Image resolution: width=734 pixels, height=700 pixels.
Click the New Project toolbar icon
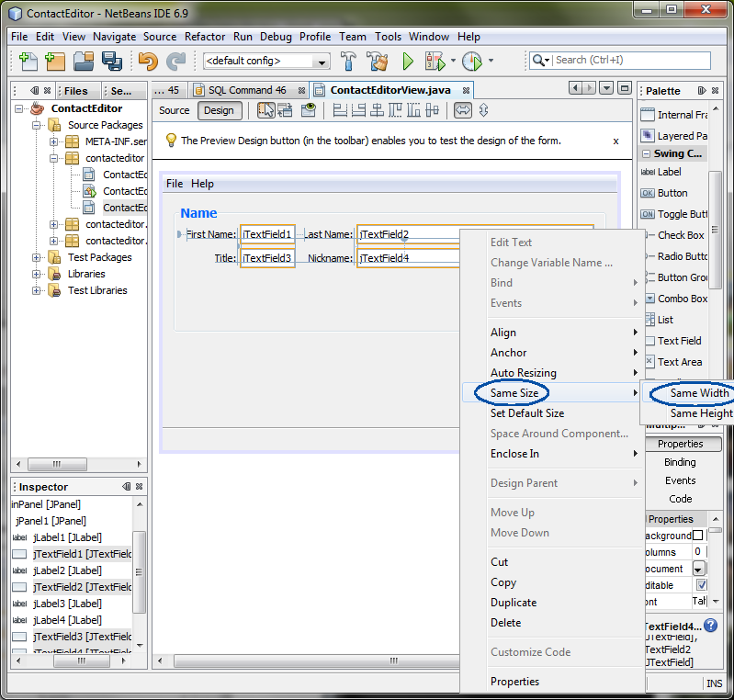pyautogui.click(x=55, y=61)
